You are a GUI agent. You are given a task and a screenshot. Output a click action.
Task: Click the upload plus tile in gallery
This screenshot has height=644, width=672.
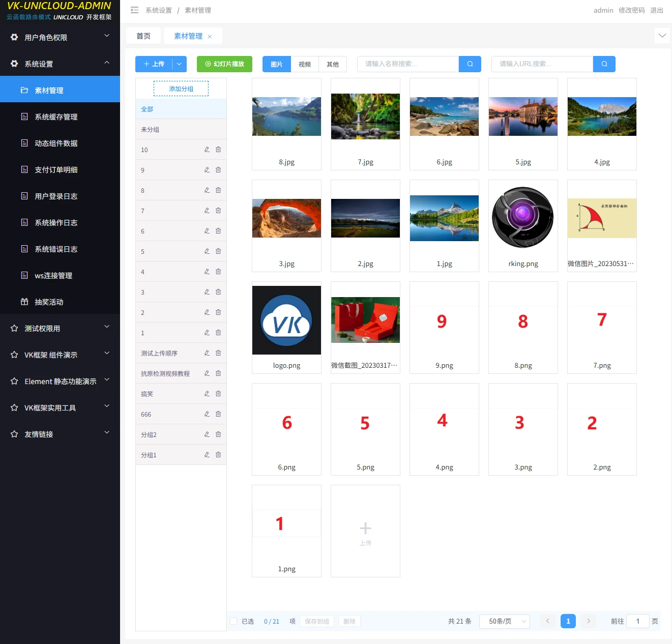(365, 531)
